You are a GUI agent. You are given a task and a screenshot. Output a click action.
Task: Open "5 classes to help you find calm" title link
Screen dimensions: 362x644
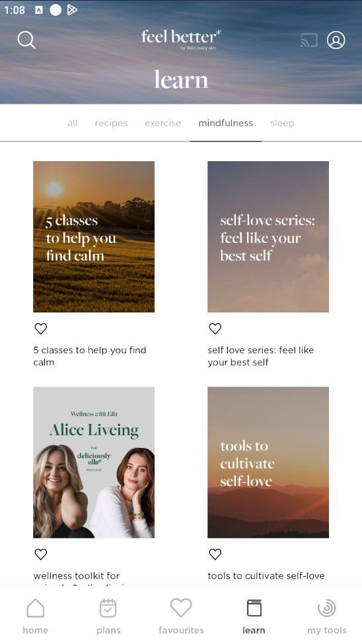90,356
